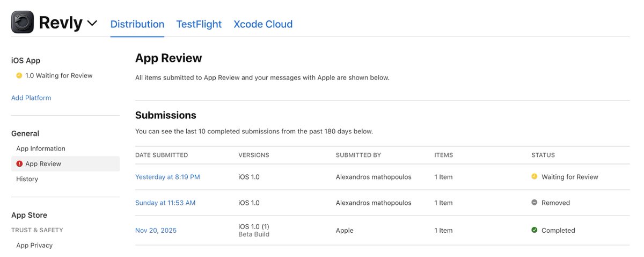Viewport: 644px width, 257px height.
Task: Click "Apple" in Submitted By column
Action: [345, 230]
